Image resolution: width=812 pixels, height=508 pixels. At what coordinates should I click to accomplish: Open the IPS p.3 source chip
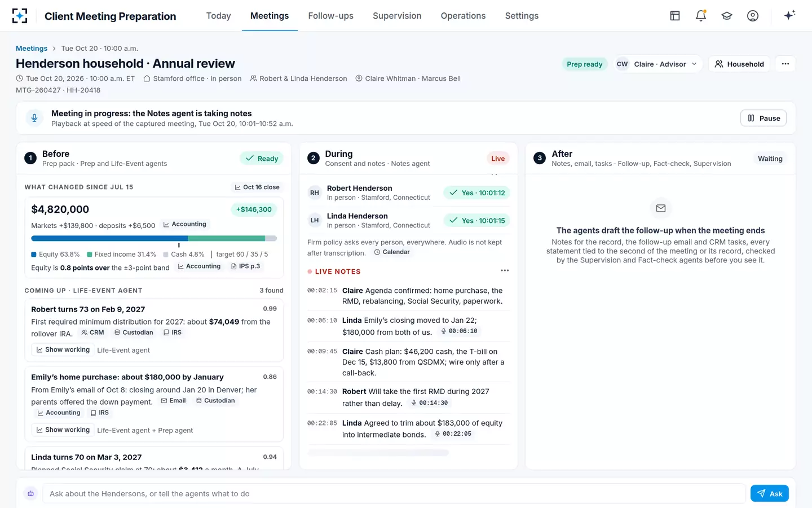coord(246,266)
